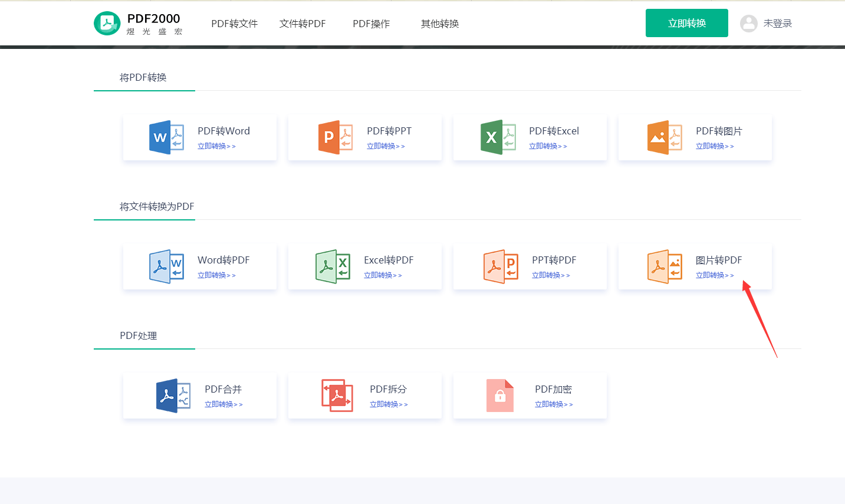
Task: Click the PPT转PDF title text
Action: tap(554, 260)
